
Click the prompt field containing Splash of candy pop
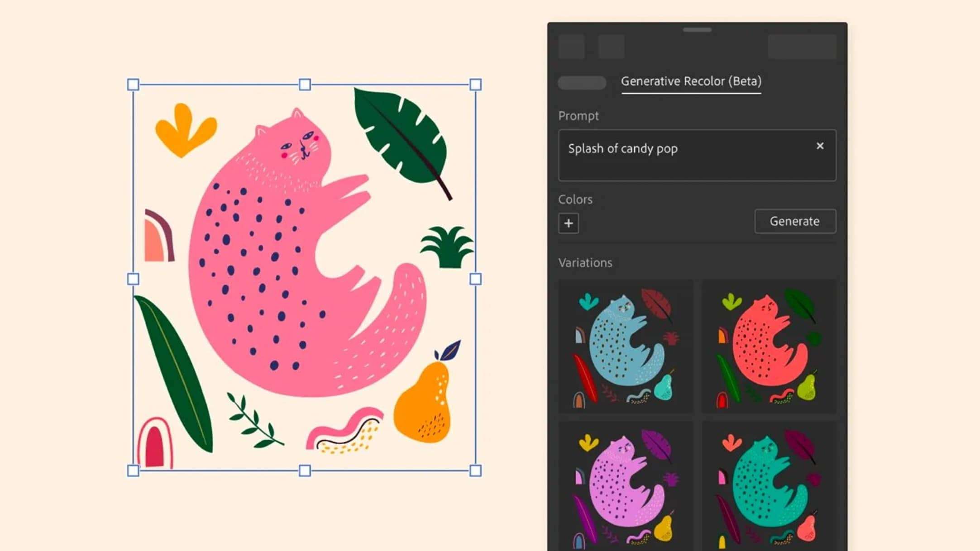click(x=697, y=155)
